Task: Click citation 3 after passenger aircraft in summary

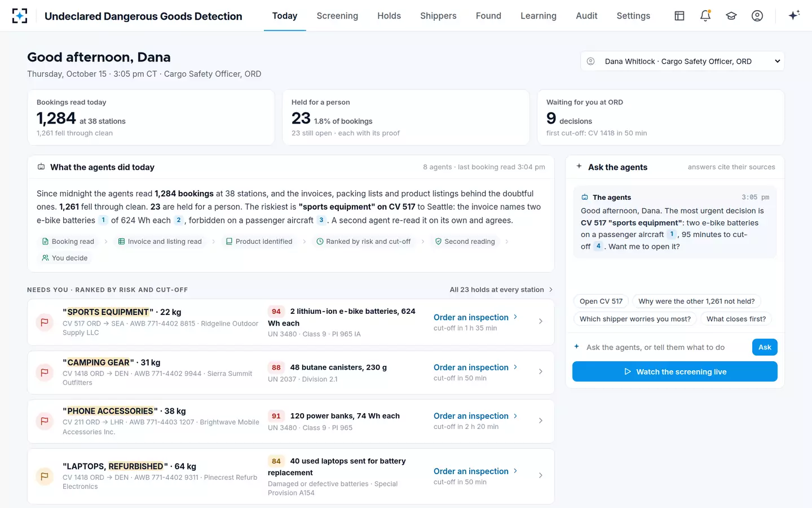Action: tap(321, 220)
